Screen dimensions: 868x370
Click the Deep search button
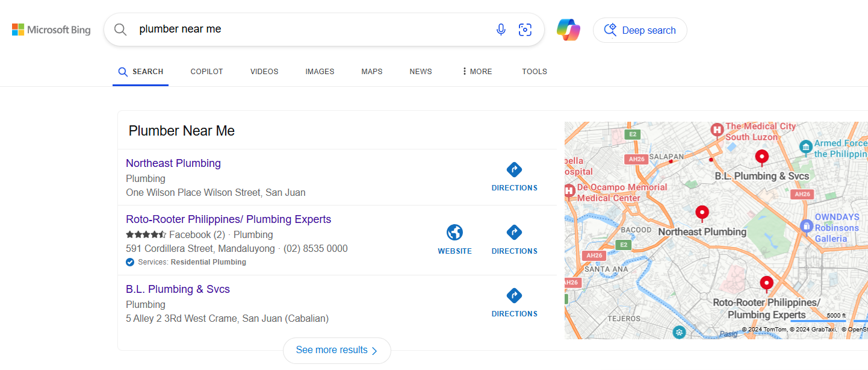pos(640,30)
